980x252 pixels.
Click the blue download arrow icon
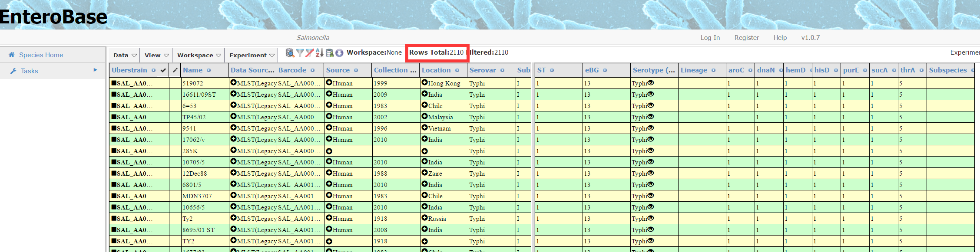pos(339,53)
